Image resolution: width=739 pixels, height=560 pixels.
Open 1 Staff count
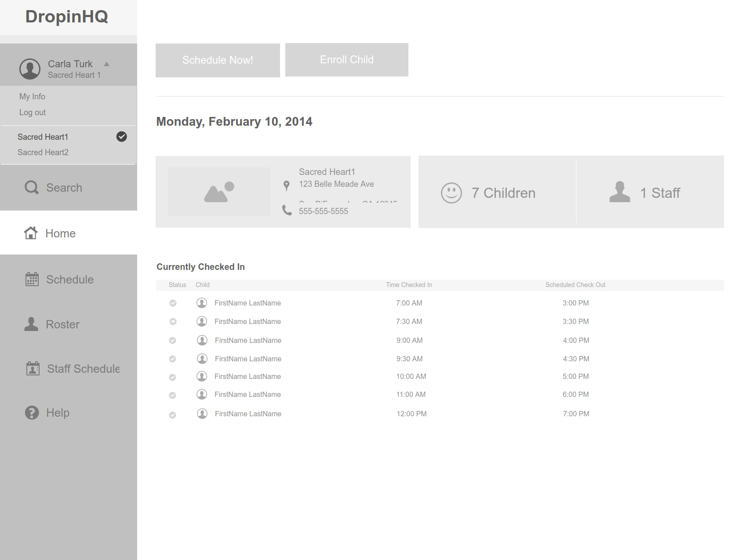[x=660, y=193]
